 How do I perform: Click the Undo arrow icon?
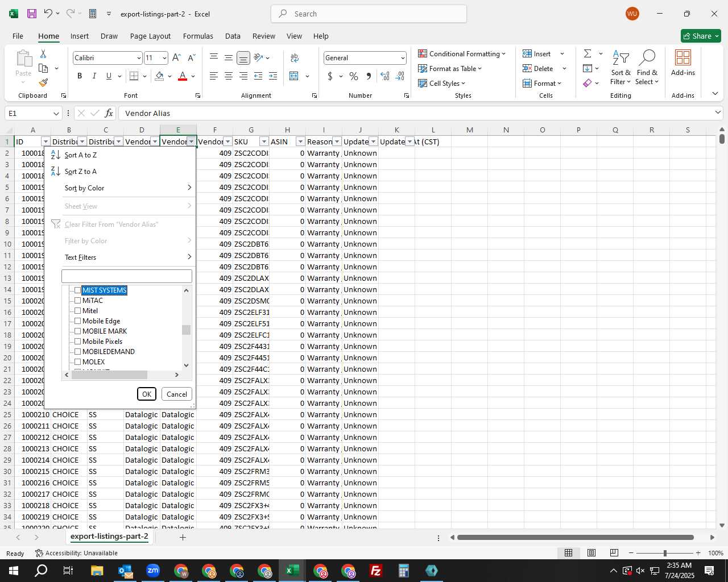click(x=48, y=14)
